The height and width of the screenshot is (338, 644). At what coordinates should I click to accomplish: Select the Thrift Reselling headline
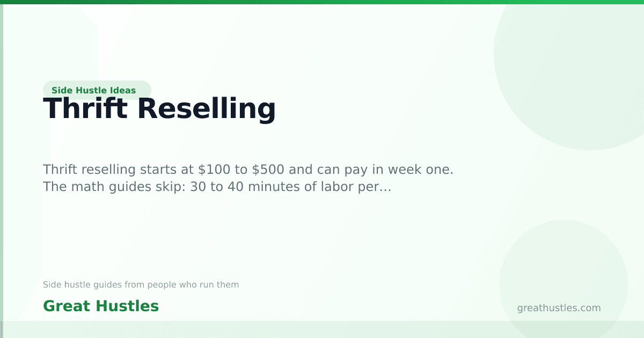[159, 109]
